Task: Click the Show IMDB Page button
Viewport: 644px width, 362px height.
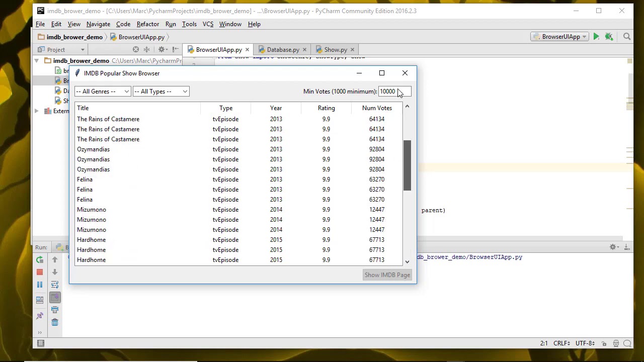Action: click(387, 275)
